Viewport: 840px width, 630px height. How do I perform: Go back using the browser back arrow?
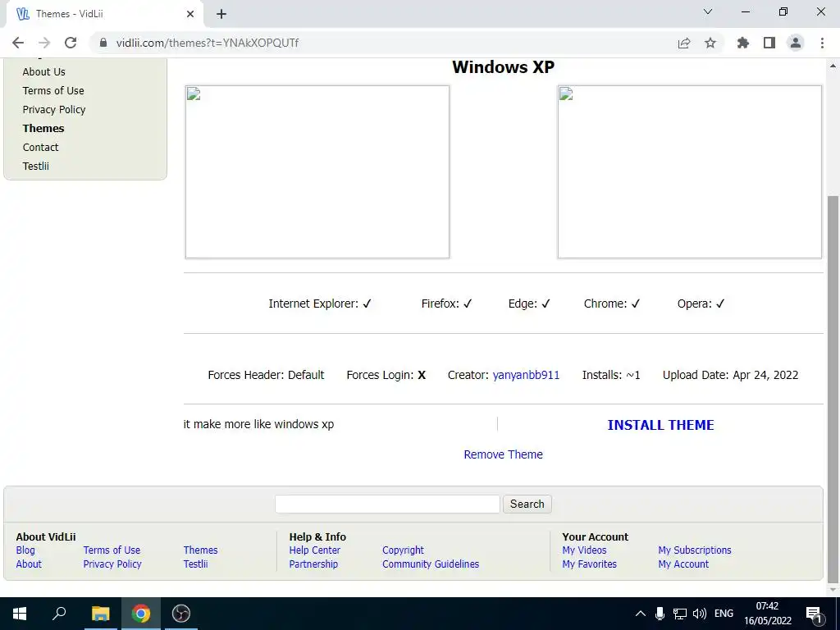click(18, 43)
